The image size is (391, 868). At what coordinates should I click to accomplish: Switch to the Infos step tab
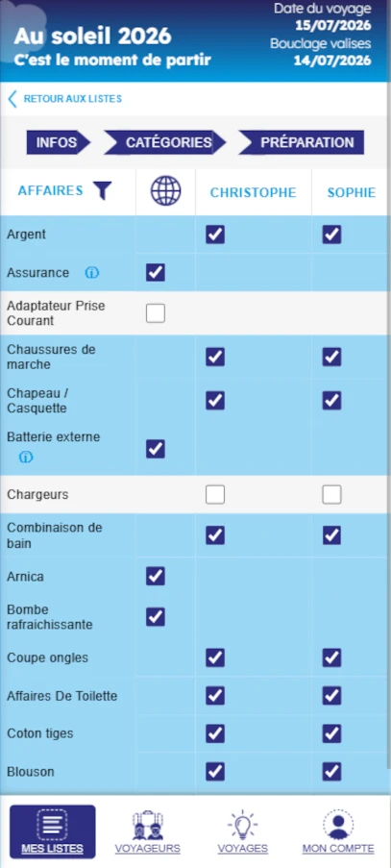point(58,142)
